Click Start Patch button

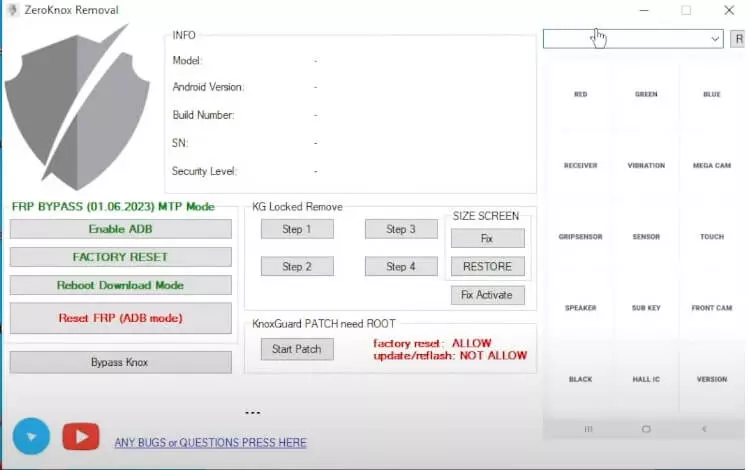point(297,349)
